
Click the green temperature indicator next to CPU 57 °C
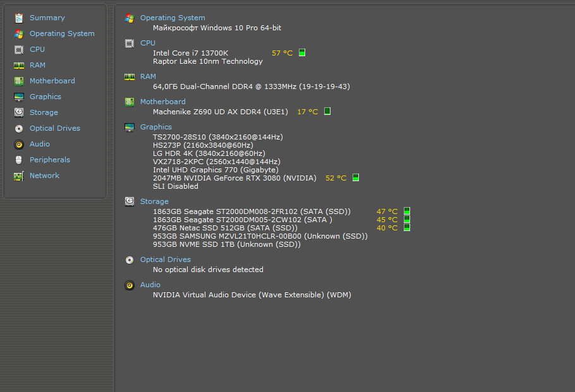point(302,53)
